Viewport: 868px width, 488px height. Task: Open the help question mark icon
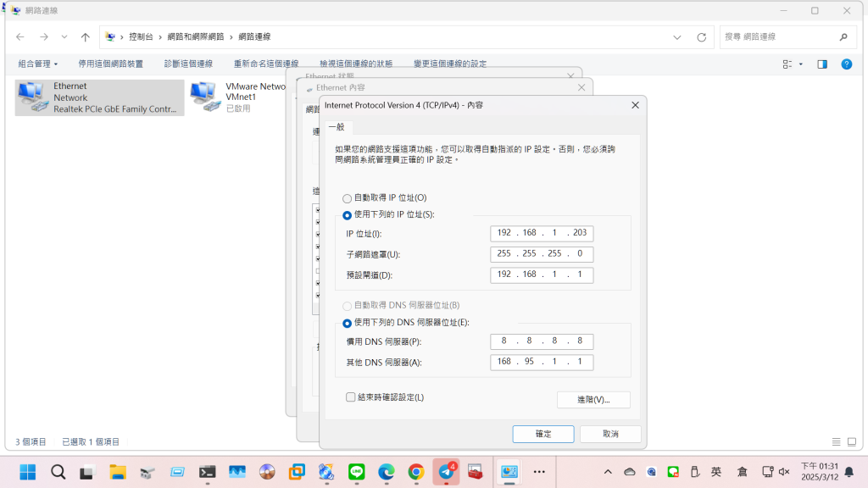point(846,64)
